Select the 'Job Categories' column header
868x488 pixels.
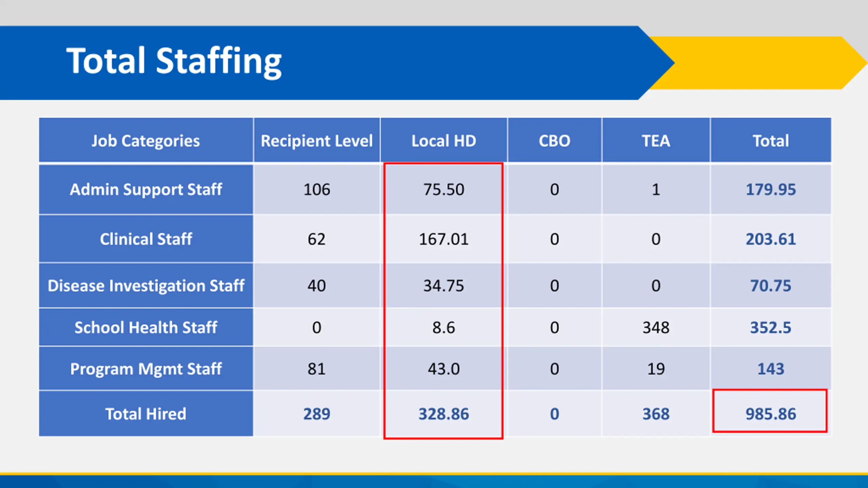[x=146, y=140]
